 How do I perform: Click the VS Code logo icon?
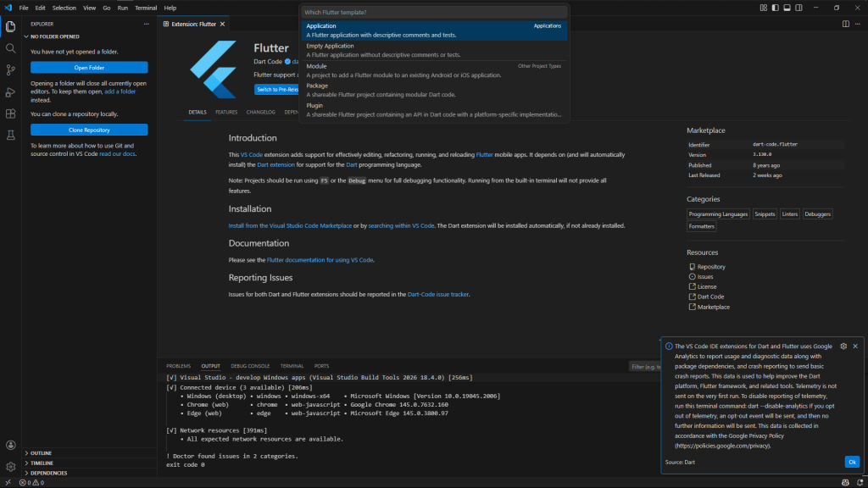(x=8, y=8)
